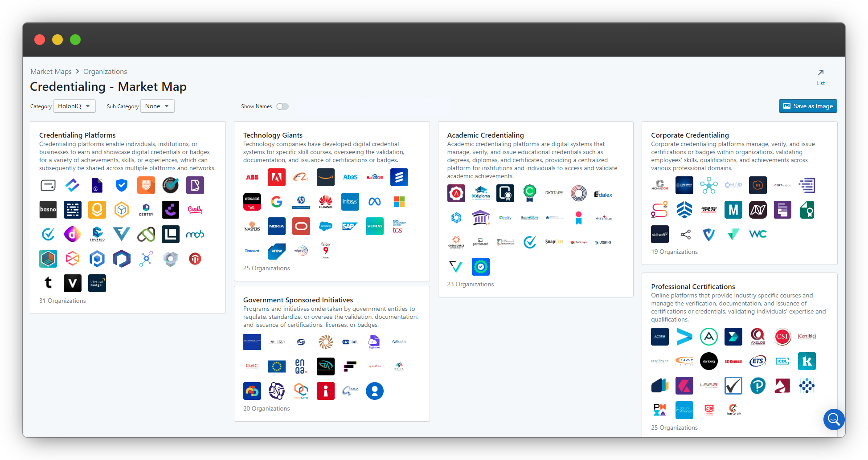The width and height of the screenshot is (868, 460).
Task: Open the List view arrow icon
Action: [x=821, y=73]
